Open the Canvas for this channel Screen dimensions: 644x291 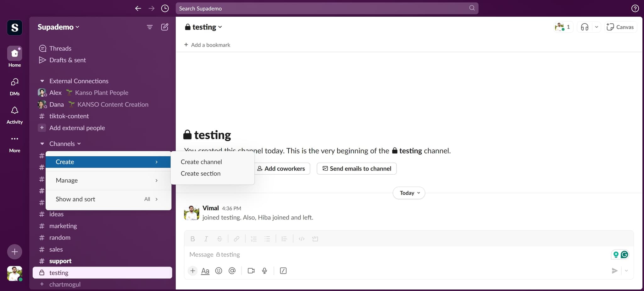(620, 27)
